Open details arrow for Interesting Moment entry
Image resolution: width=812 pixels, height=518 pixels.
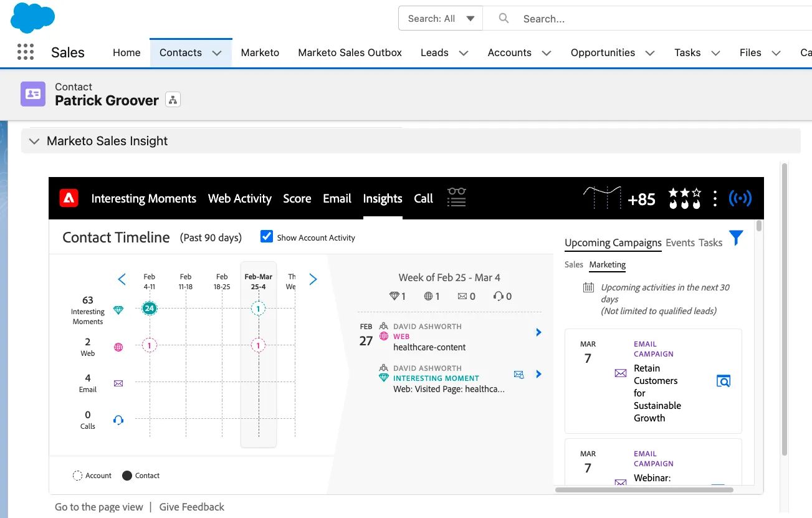coord(538,374)
